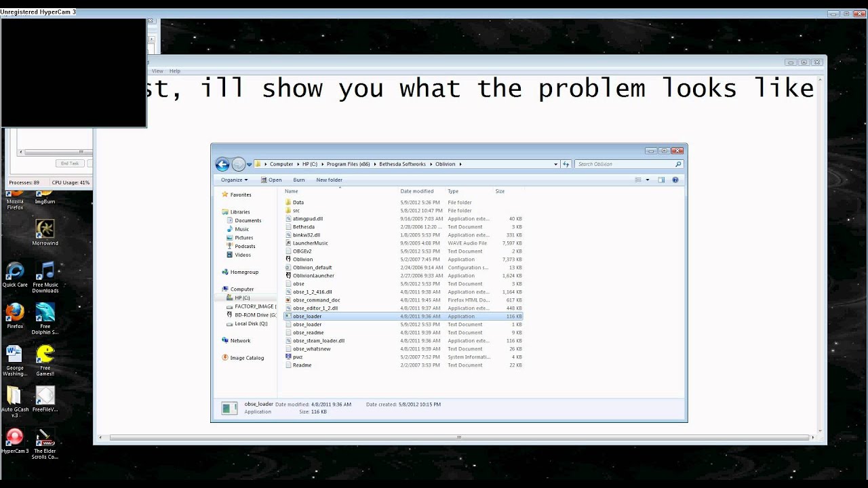The width and height of the screenshot is (868, 488).
Task: Select the Free Games!! Pac-Man icon
Action: point(45,360)
